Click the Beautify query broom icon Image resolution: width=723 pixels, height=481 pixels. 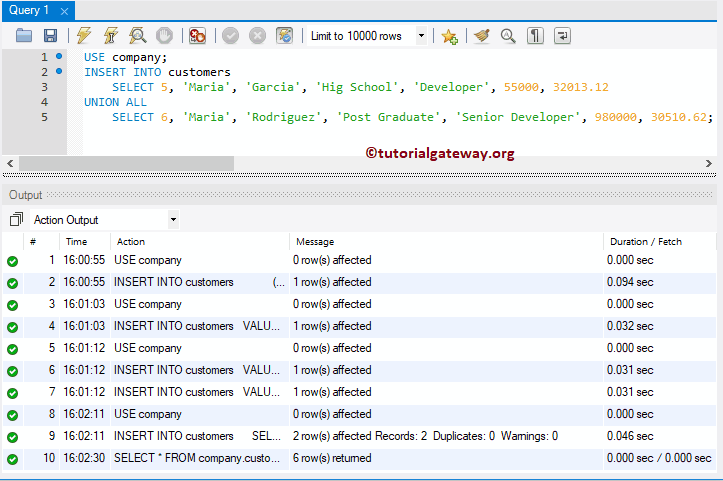tap(481, 36)
